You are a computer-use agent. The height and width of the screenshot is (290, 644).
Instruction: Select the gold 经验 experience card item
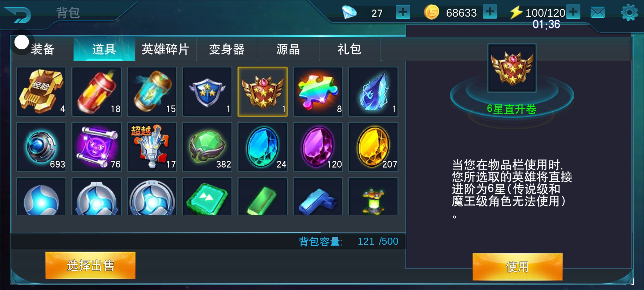point(41,92)
